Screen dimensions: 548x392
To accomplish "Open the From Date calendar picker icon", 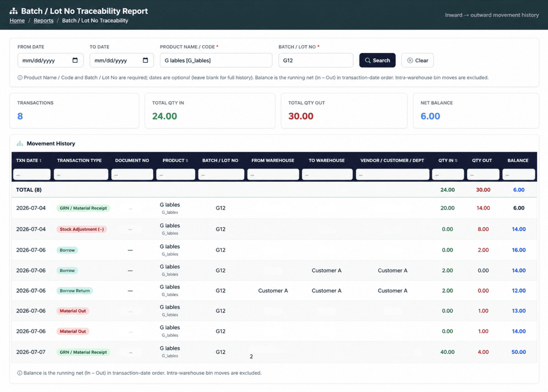I will 75,60.
